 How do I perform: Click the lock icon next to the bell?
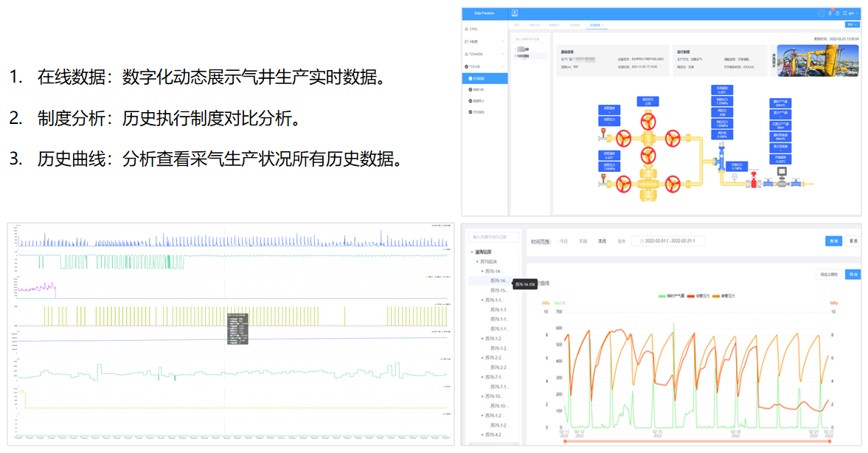(838, 13)
